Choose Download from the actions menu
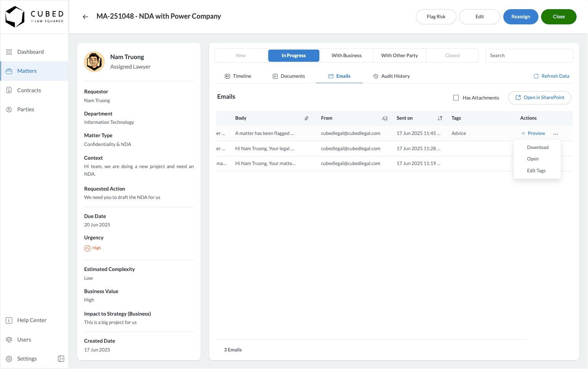Image resolution: width=588 pixels, height=369 pixels. click(x=538, y=148)
